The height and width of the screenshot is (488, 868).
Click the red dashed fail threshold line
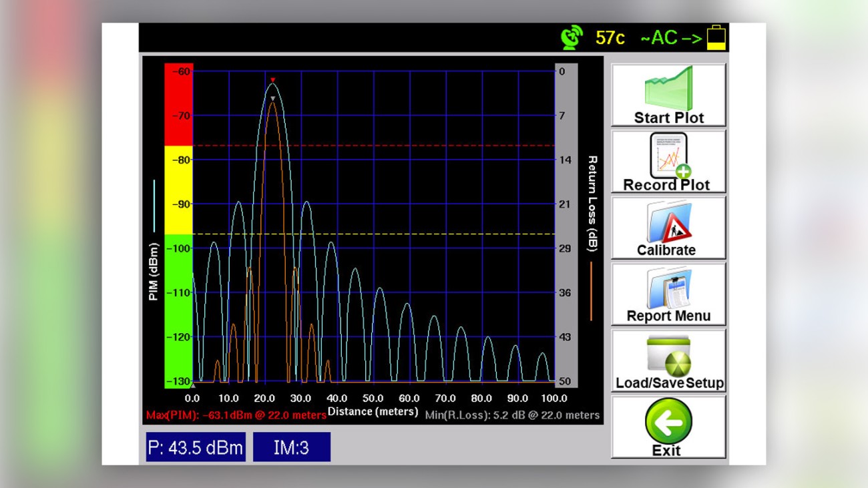pyautogui.click(x=374, y=146)
